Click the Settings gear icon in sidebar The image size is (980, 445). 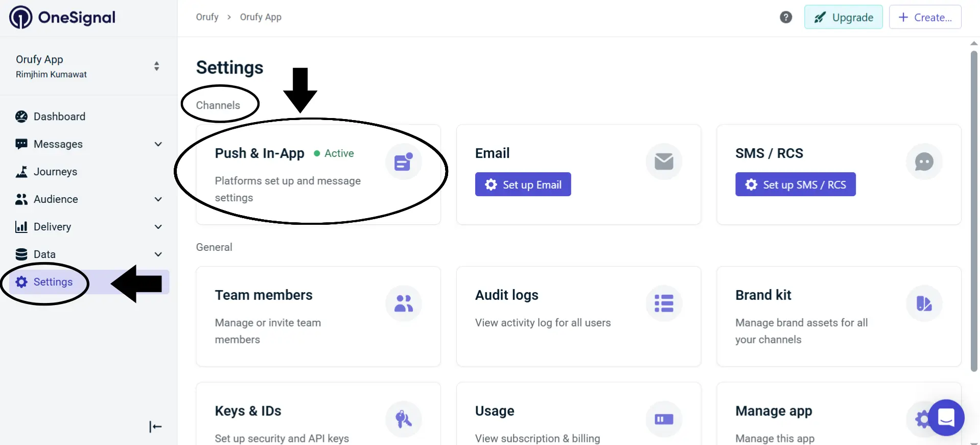21,282
